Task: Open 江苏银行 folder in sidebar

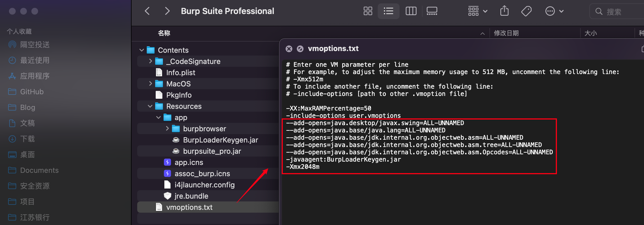Action: point(29,217)
